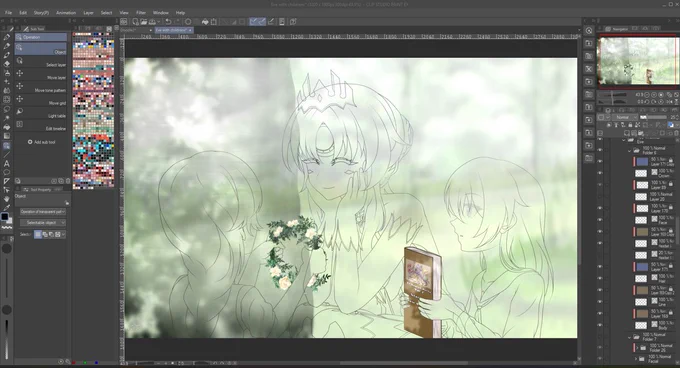Toggle Snap to Special Ruler in the top toolbar

(x=262, y=22)
